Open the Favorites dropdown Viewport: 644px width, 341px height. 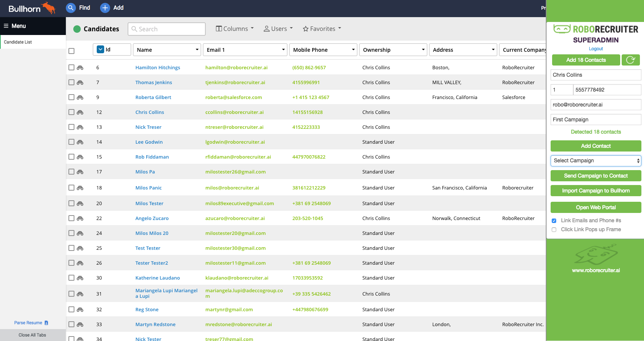tap(322, 29)
